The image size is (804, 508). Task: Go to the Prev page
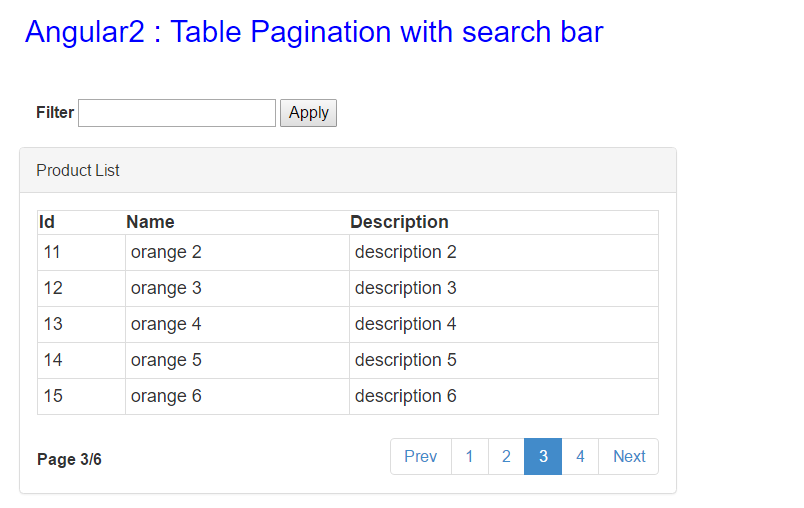[x=420, y=456]
